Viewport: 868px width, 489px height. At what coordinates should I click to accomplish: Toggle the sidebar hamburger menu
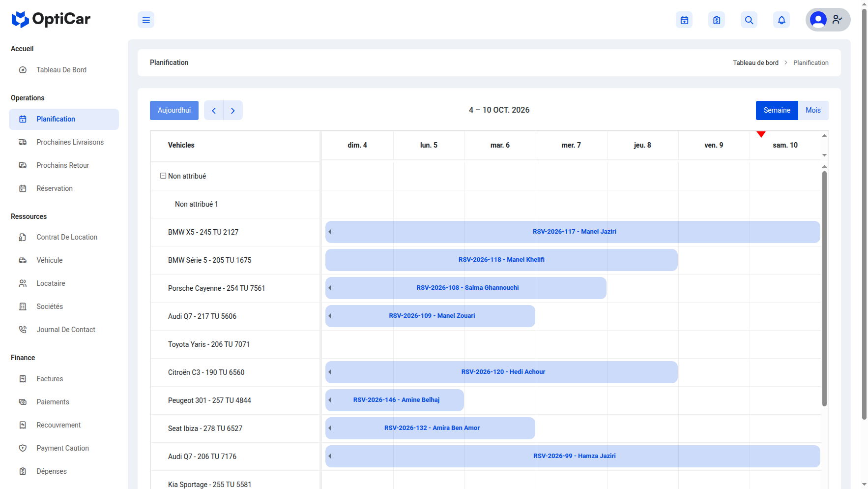pos(146,20)
